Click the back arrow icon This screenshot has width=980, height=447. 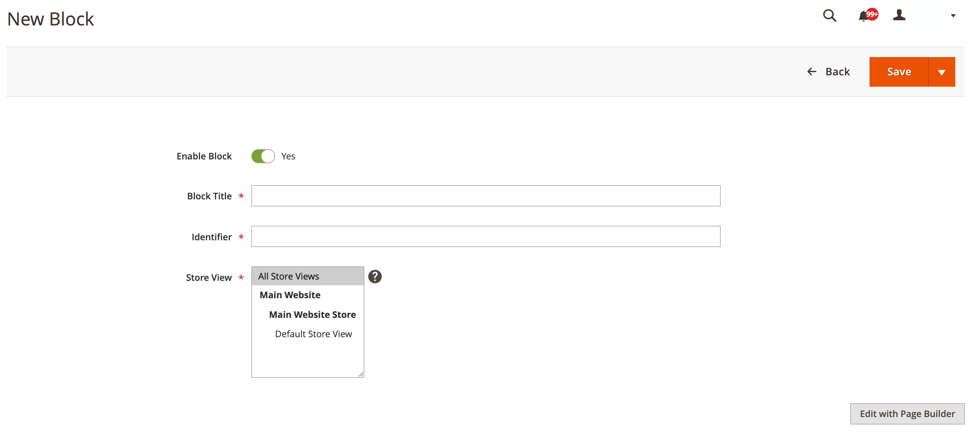[x=812, y=71]
